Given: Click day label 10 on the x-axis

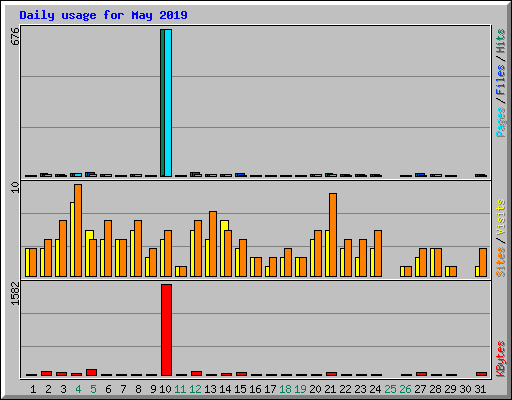Looking at the screenshot, I should [165, 389].
